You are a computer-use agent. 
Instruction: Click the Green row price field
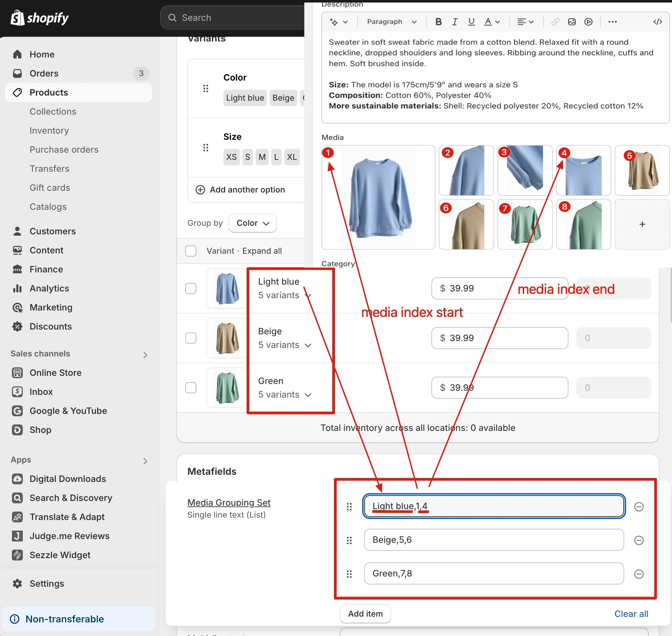click(500, 388)
